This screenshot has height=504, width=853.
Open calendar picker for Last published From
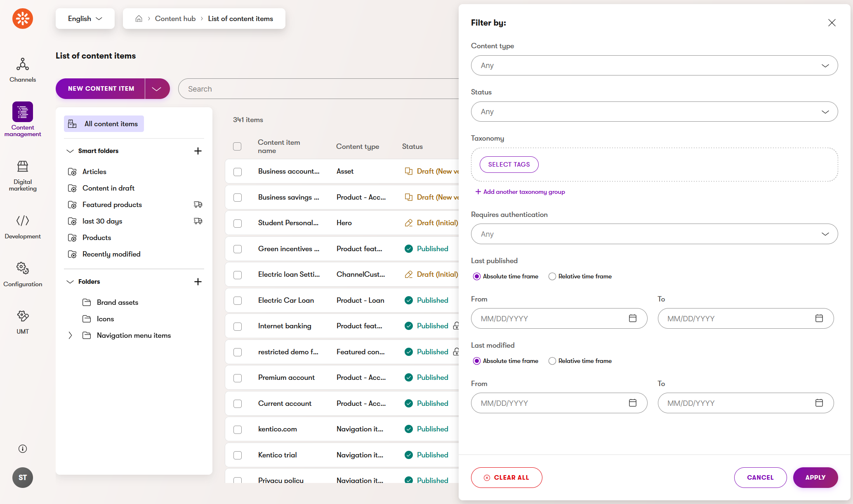click(x=632, y=318)
